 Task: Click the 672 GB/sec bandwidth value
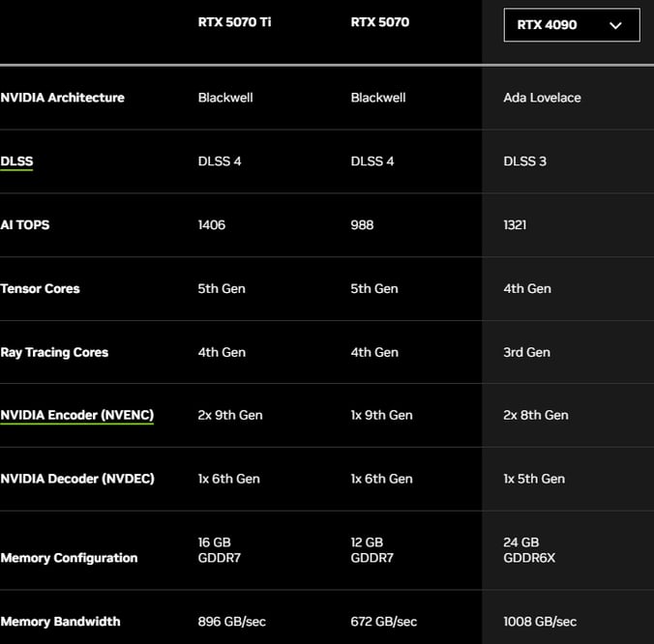point(384,622)
